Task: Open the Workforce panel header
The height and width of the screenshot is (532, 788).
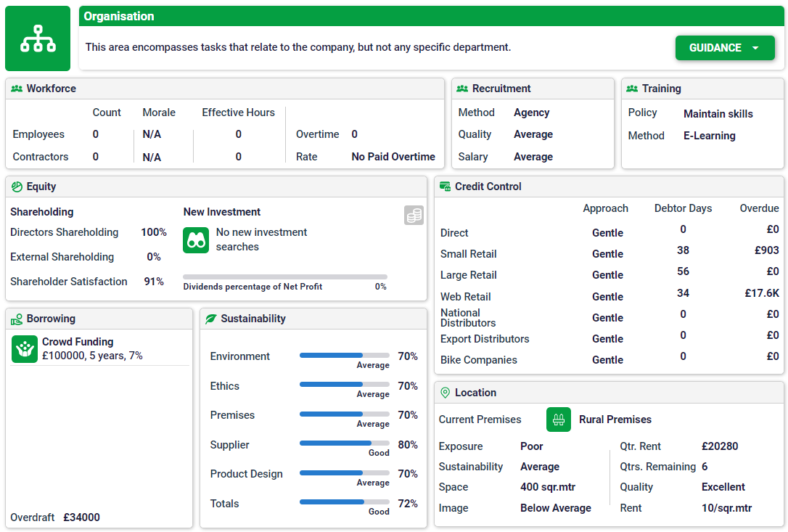Action: pos(225,89)
